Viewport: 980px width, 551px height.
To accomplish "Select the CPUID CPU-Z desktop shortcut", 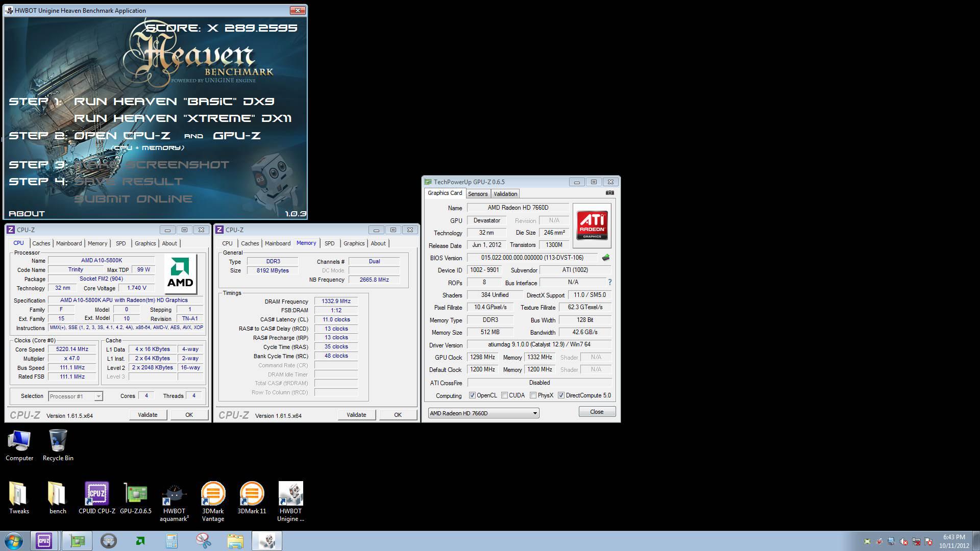I will point(97,498).
